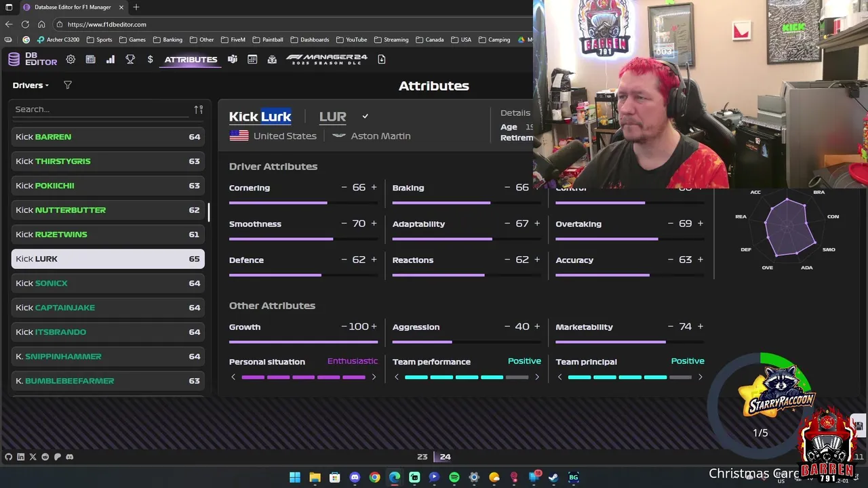This screenshot has width=868, height=488.
Task: Increase Aggression with the plus button
Action: pyautogui.click(x=537, y=326)
